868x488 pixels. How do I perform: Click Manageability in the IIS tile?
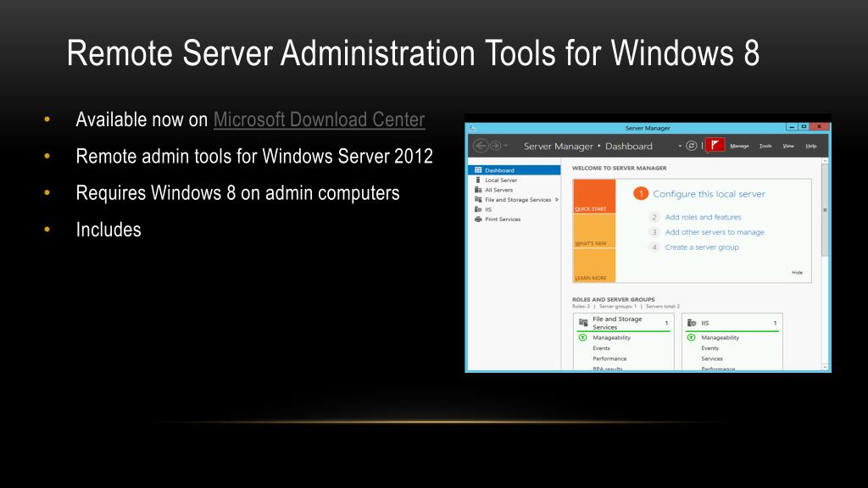point(721,337)
